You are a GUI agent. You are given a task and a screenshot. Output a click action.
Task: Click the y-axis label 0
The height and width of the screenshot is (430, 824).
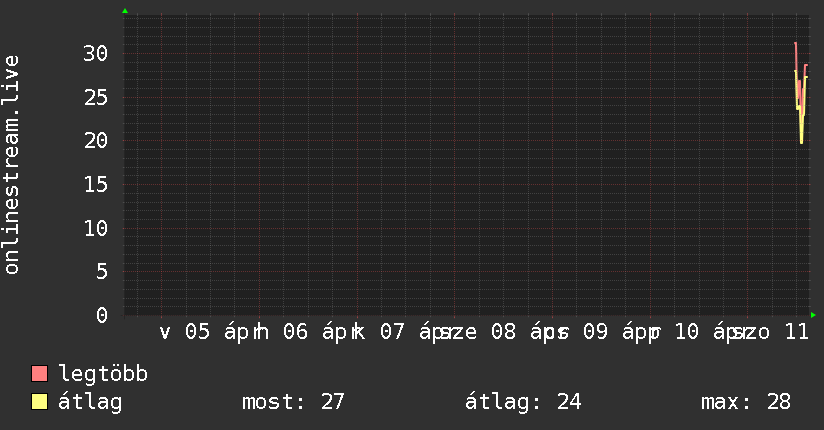pos(102,315)
